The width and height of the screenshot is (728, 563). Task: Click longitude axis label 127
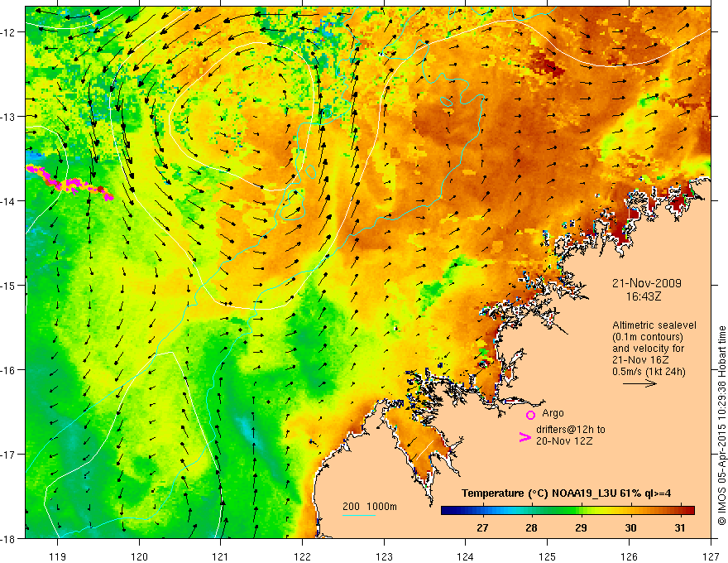click(x=711, y=556)
